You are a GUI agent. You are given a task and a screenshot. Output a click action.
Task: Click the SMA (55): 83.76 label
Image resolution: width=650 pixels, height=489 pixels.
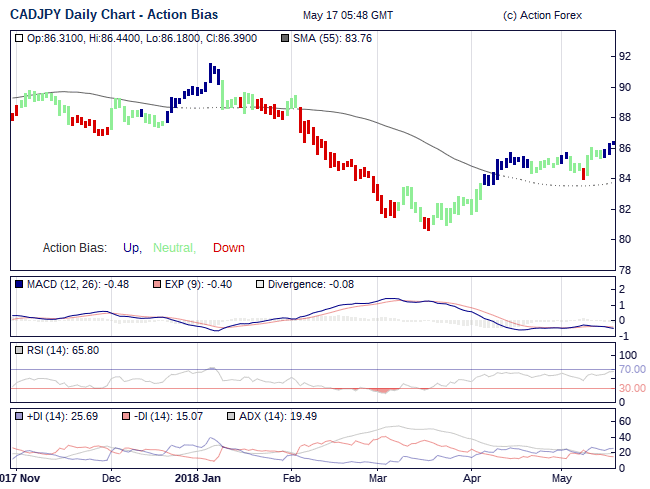(332, 39)
